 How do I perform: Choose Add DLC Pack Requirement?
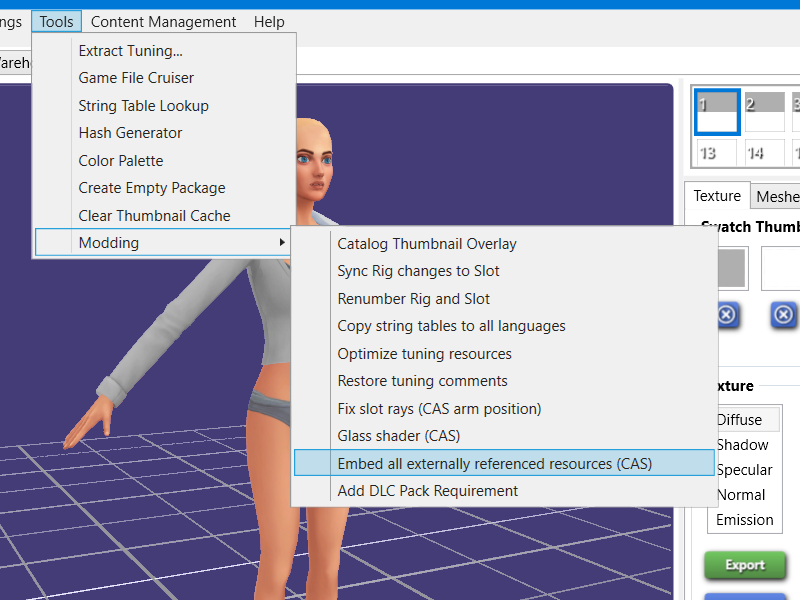pos(504,491)
